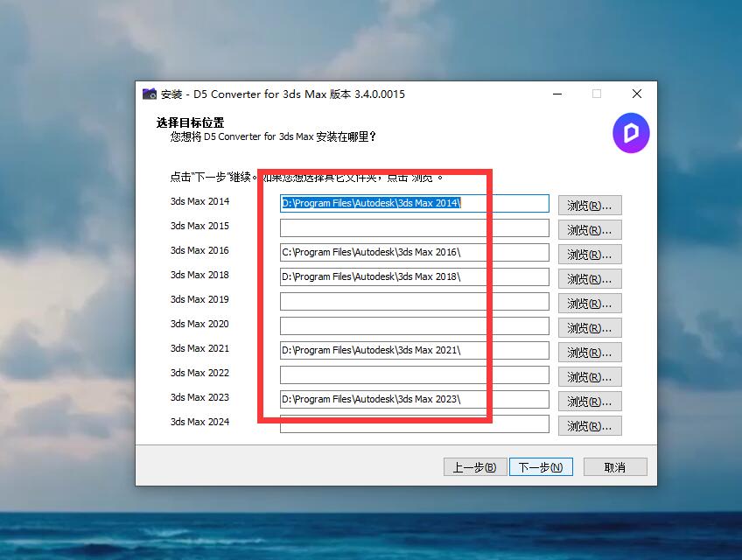
Task: Click the "3ds Max 2024" label
Action: (x=199, y=422)
